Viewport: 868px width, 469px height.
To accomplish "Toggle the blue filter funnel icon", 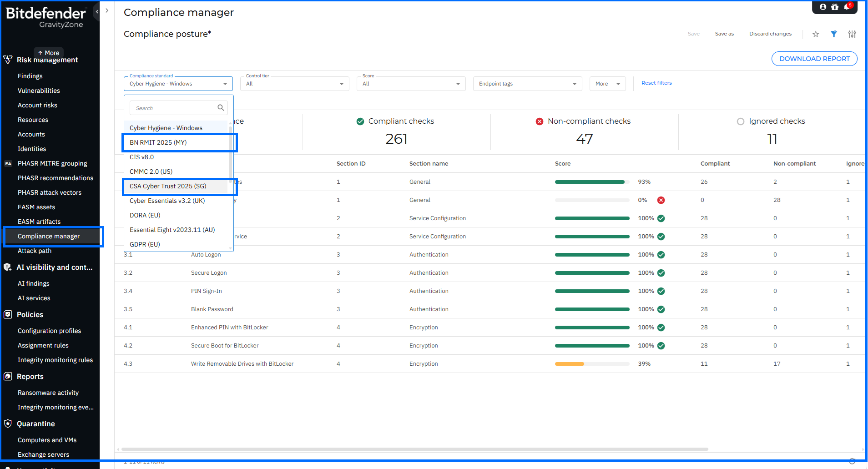I will [x=834, y=34].
